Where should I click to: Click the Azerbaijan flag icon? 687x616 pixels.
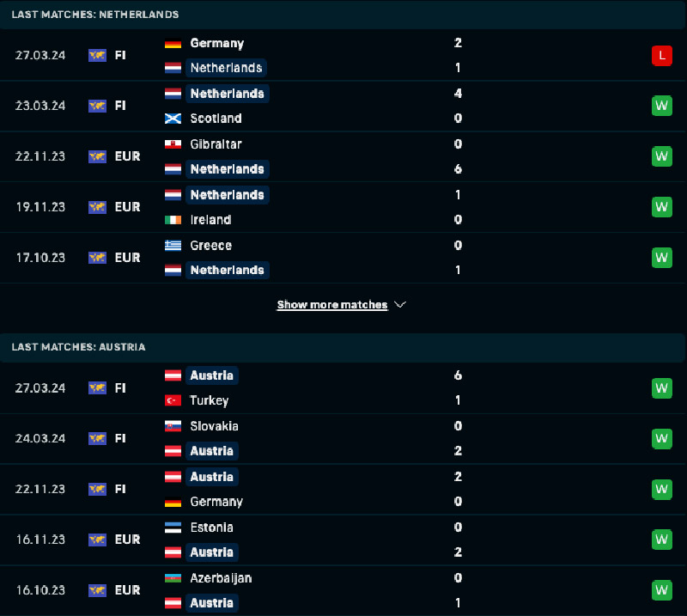[x=173, y=578]
